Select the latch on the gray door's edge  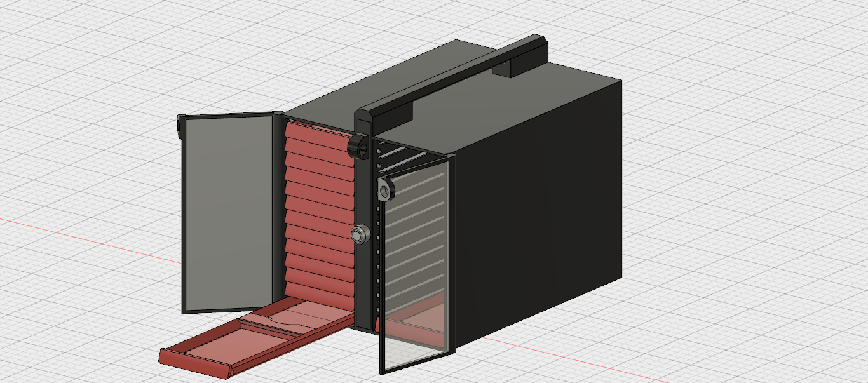[x=181, y=128]
